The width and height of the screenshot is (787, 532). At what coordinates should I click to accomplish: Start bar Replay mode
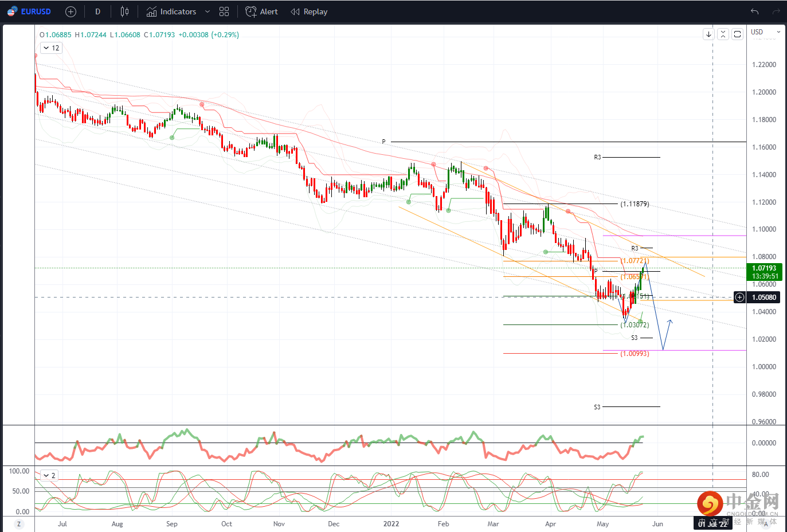[309, 11]
